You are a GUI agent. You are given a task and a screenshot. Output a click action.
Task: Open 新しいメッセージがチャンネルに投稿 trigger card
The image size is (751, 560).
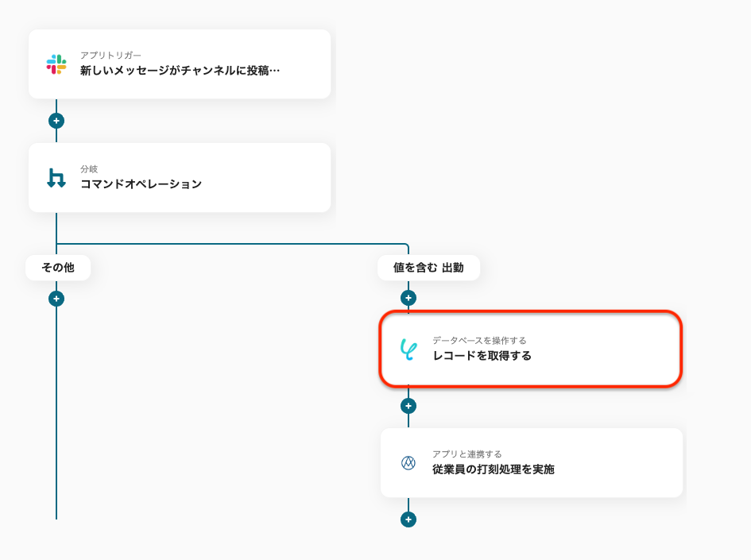coord(180,64)
